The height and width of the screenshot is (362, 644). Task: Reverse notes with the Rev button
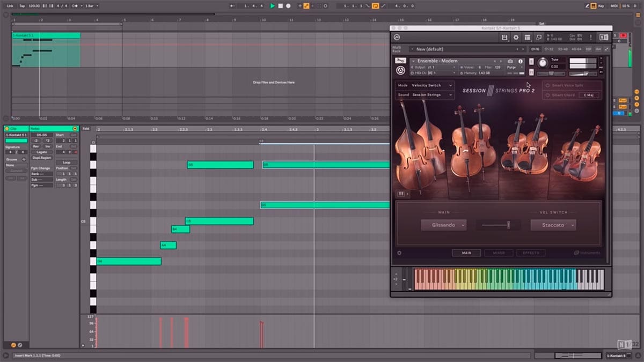pyautogui.click(x=36, y=146)
